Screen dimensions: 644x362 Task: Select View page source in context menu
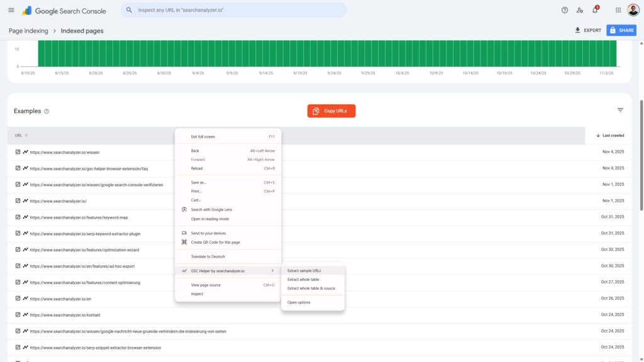(x=206, y=285)
